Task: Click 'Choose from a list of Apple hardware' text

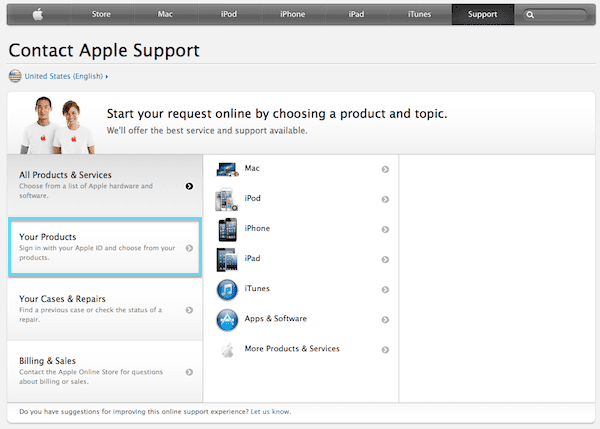Action: coord(86,191)
